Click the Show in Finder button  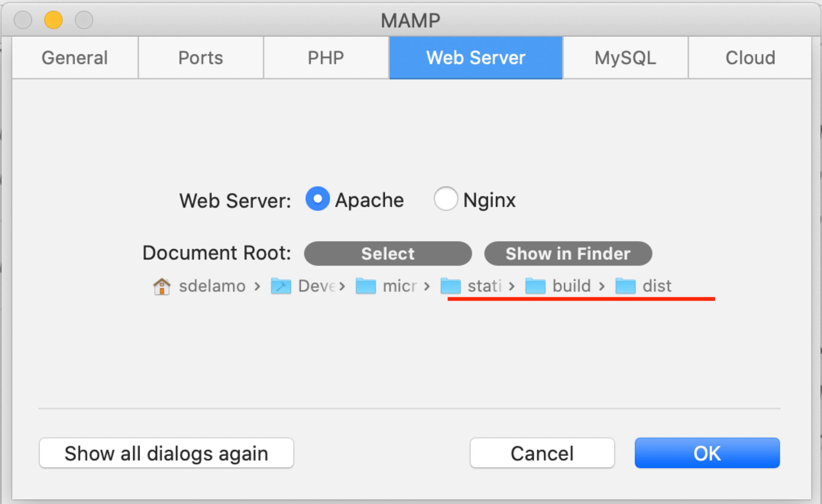[x=568, y=254]
